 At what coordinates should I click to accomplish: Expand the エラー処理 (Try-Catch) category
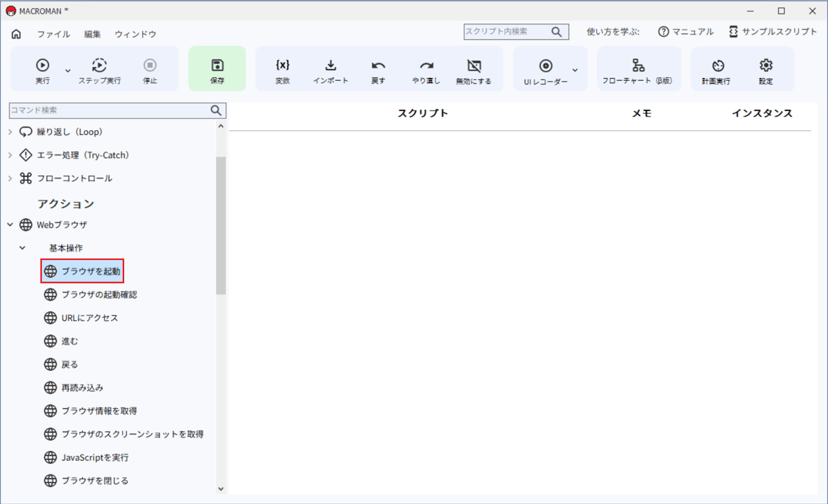[x=10, y=155]
